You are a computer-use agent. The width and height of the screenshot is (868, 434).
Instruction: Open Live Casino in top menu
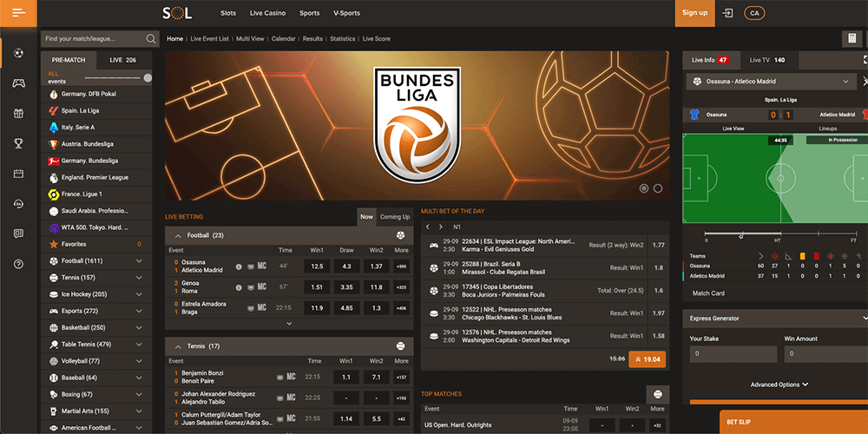pos(268,13)
